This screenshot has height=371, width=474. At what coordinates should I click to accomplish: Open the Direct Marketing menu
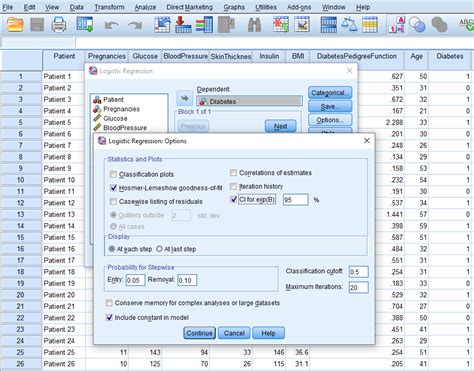[190, 7]
